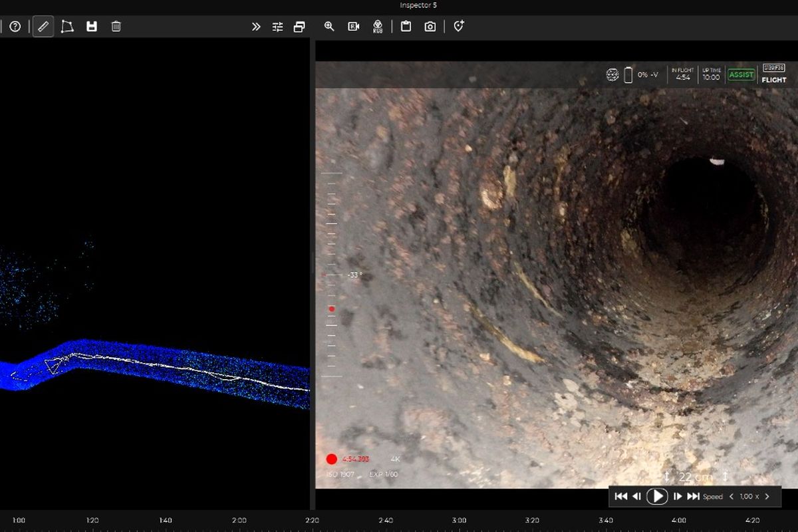Expand panel with double chevron icon
This screenshot has height=532, width=798.
pos(256,27)
